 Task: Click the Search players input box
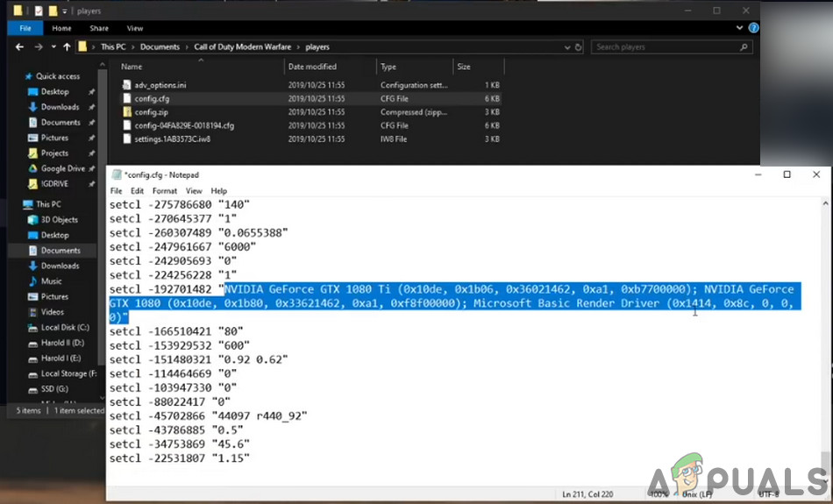click(x=668, y=46)
